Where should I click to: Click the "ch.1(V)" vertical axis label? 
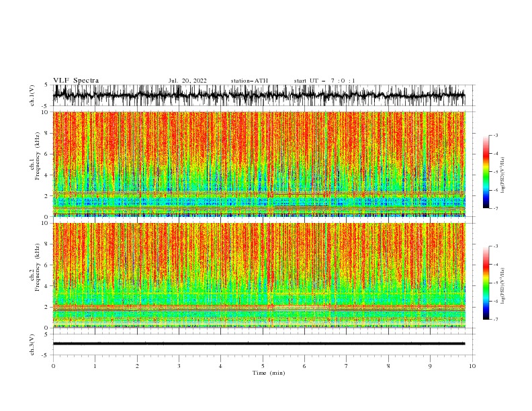click(x=32, y=95)
